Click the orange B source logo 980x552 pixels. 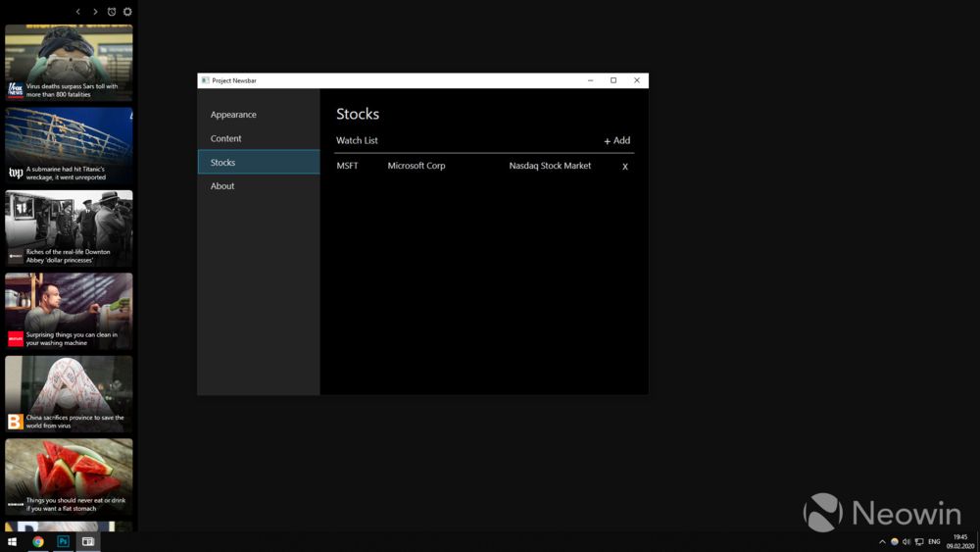pos(16,422)
